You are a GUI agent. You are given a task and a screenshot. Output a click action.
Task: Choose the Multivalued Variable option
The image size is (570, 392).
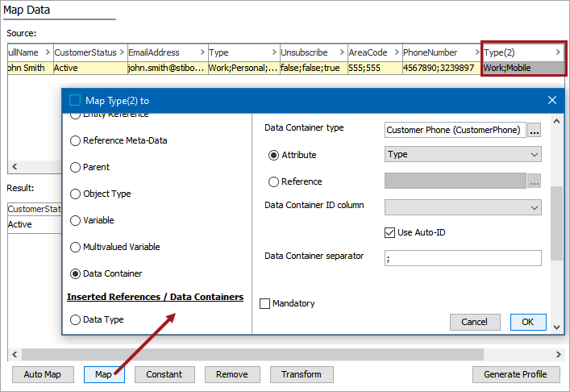(x=75, y=247)
